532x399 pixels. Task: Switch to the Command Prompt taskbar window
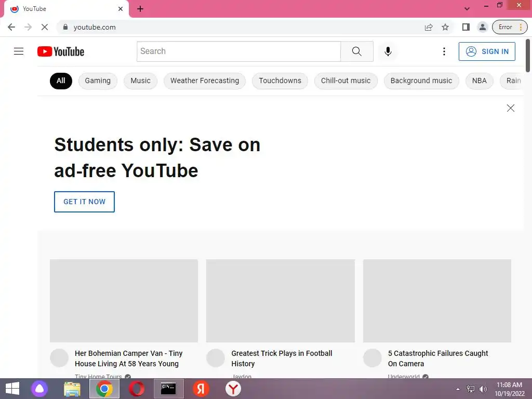(x=169, y=389)
